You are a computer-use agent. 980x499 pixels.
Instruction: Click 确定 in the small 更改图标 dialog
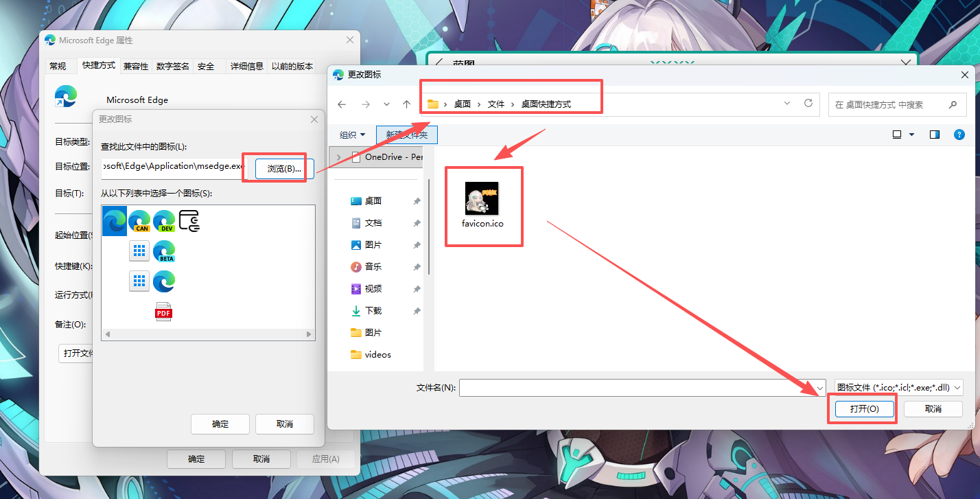pyautogui.click(x=220, y=423)
